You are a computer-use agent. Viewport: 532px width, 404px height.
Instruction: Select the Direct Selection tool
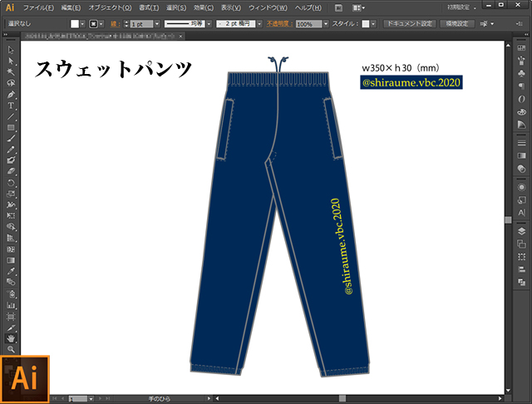point(11,61)
